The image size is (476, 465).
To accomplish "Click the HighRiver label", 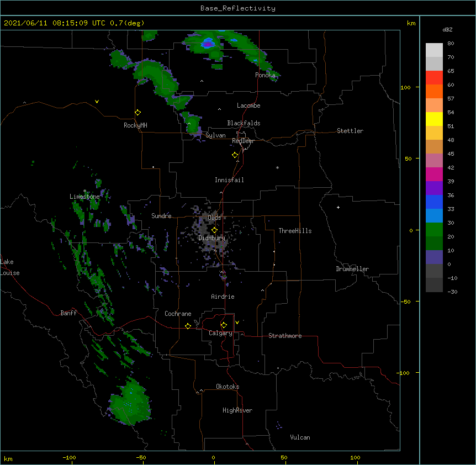I will [x=237, y=410].
